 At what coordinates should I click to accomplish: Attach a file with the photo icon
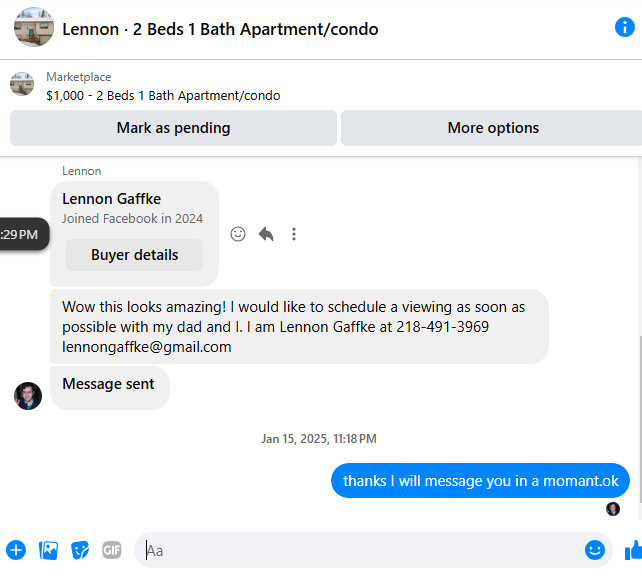(x=48, y=550)
